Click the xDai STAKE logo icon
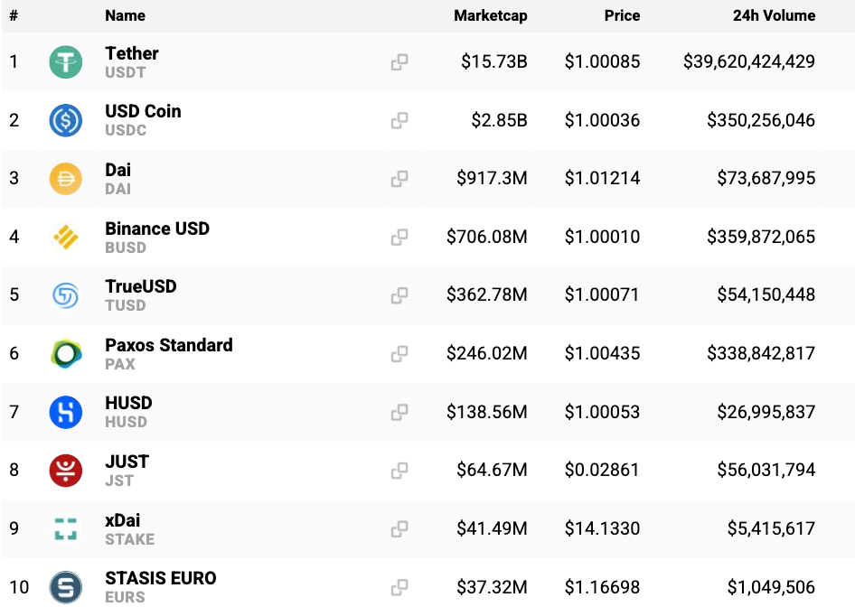Viewport: 855px width, 616px height. (x=65, y=528)
